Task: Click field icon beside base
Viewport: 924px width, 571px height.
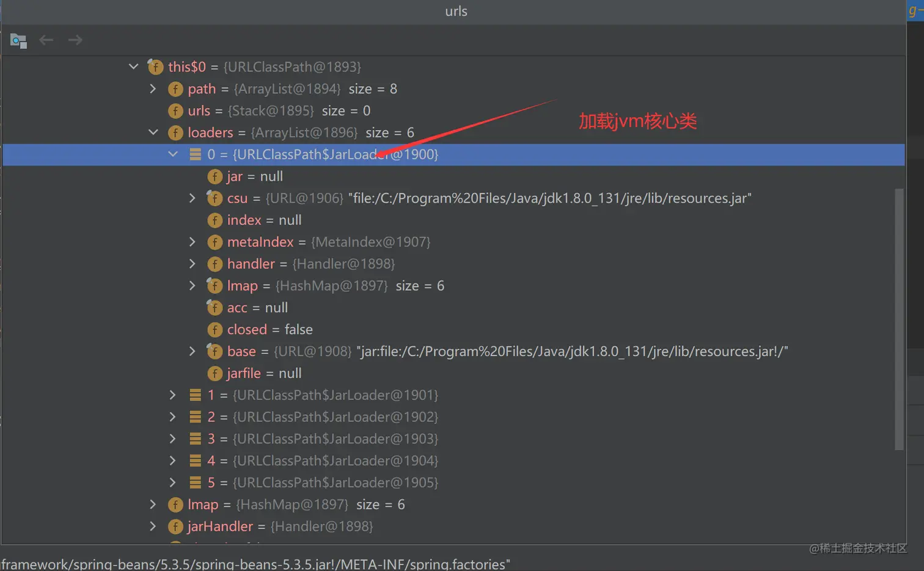Action: pyautogui.click(x=215, y=351)
